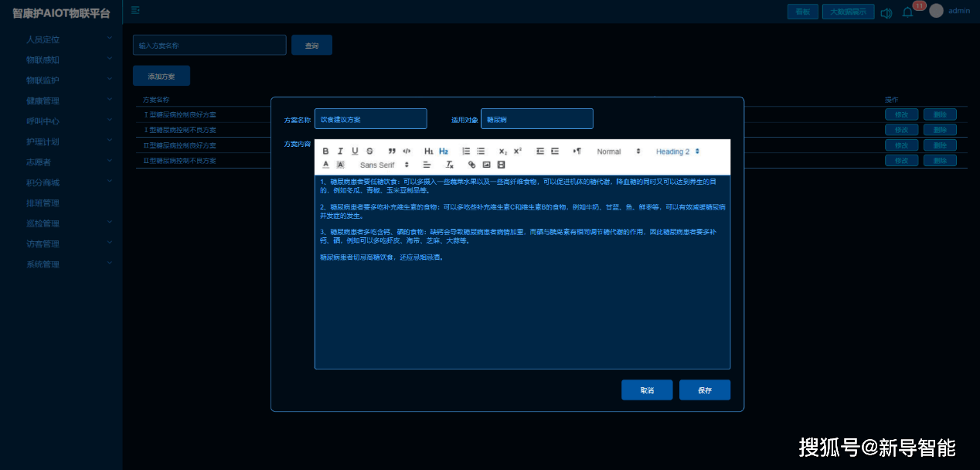The image size is (980, 470).
Task: Click the 取消 button
Action: (x=646, y=390)
